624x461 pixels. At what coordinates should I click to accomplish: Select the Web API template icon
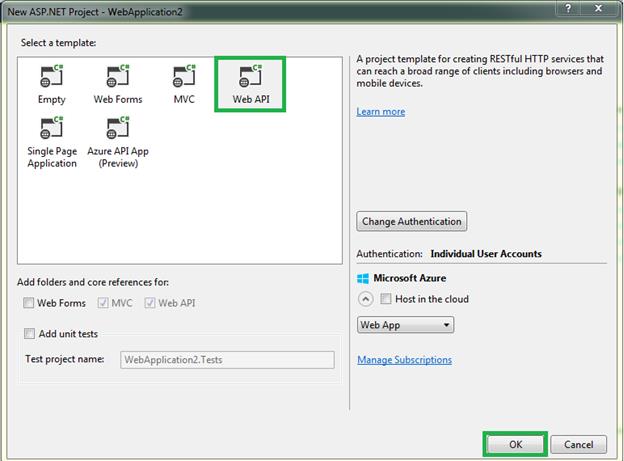(250, 76)
